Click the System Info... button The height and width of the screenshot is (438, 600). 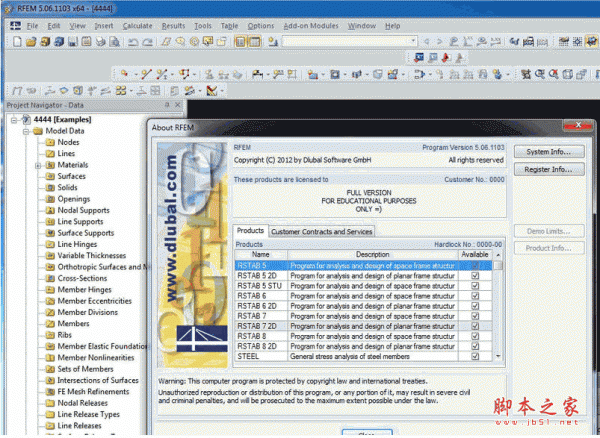click(549, 152)
